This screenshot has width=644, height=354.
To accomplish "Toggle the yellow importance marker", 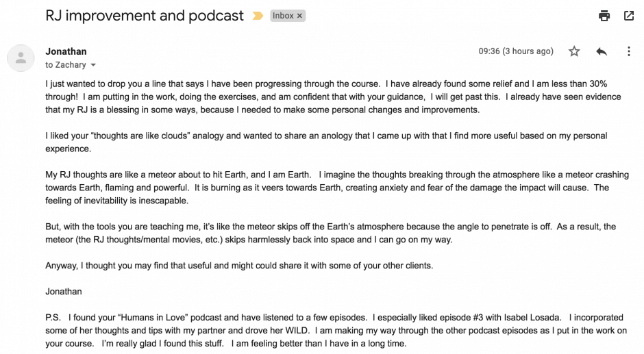I will click(258, 16).
